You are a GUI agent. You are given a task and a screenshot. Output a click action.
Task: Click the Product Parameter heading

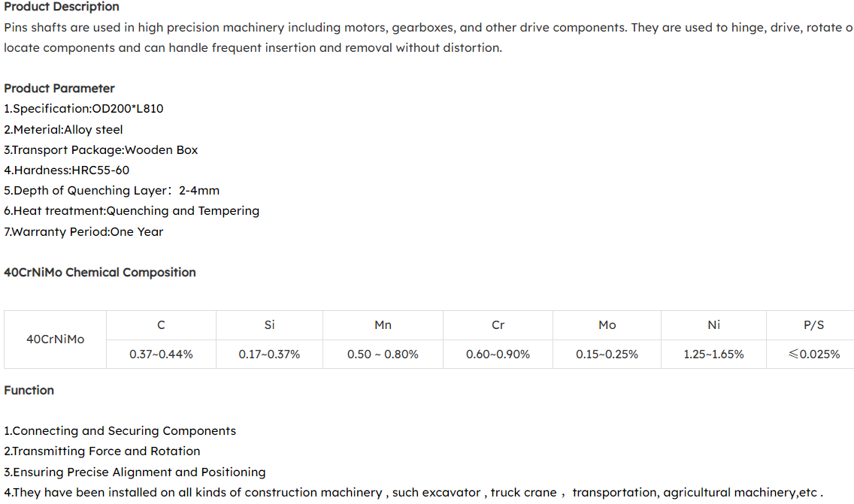[59, 88]
